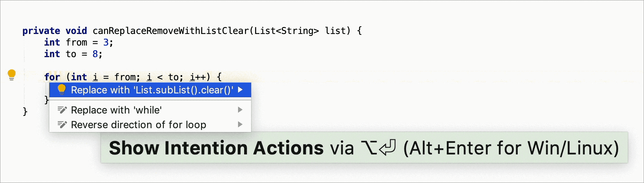Click the method name canReplaceRemoveWithListClear

[x=171, y=31]
